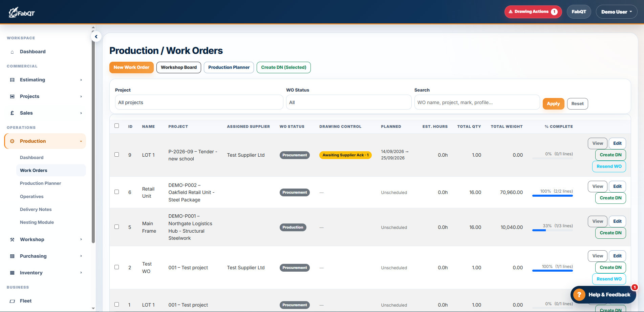Viewport: 644px width, 312px height.
Task: Open Production Planner in the sidebar
Action: (41, 183)
